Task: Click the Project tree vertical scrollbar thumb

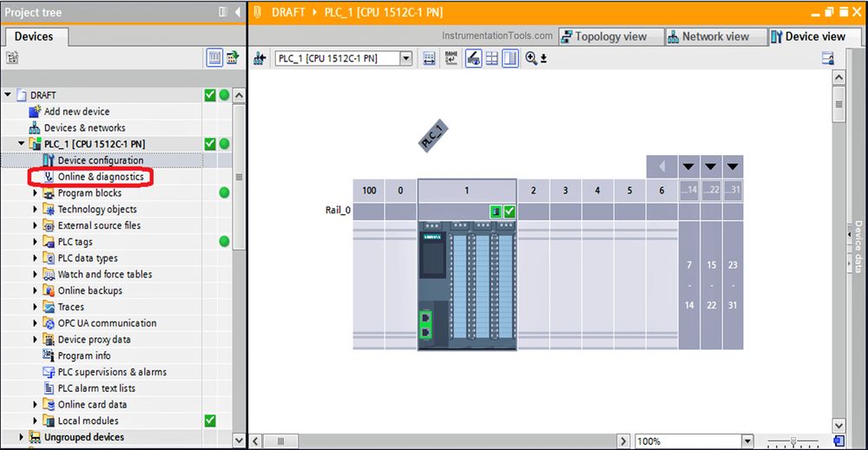Action: (x=240, y=177)
